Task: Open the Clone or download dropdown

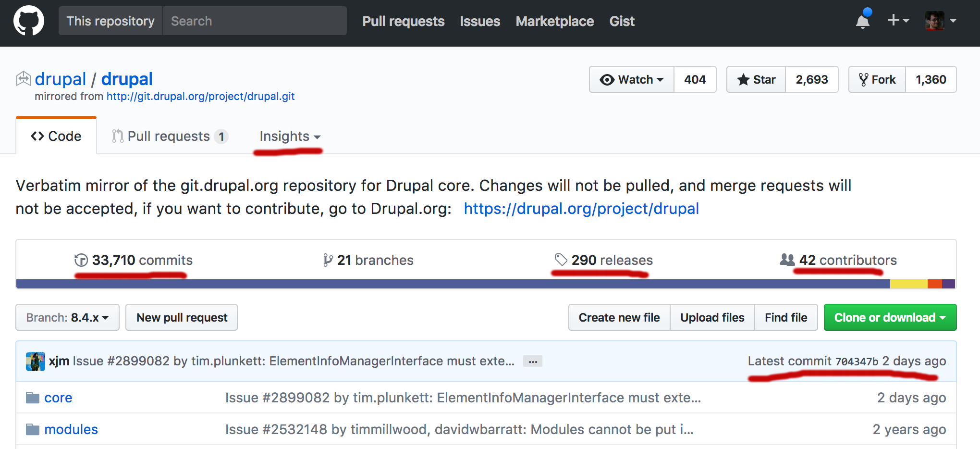Action: [x=890, y=317]
